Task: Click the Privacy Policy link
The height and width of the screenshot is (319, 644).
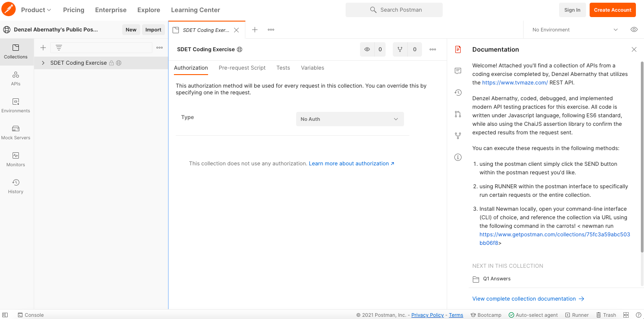Action: tap(427, 315)
